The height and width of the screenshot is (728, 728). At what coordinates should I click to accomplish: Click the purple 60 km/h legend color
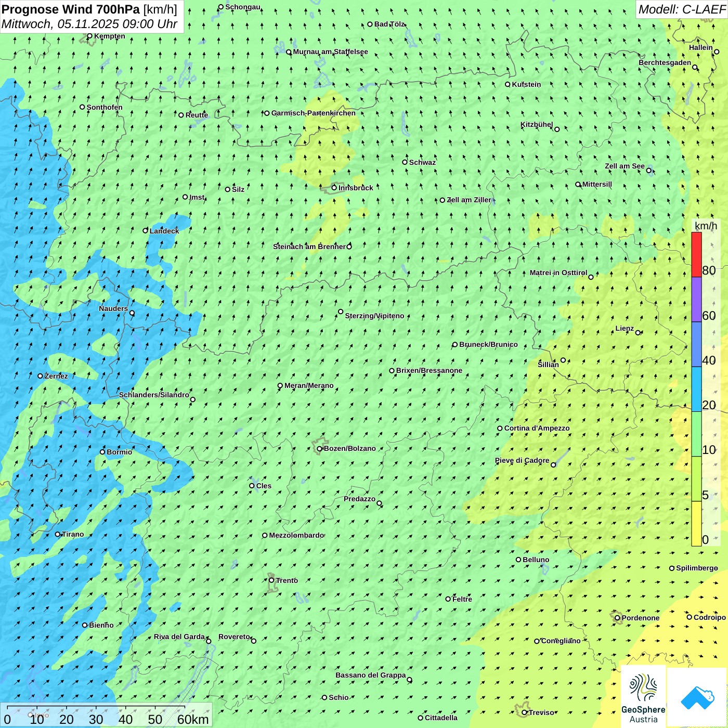pyautogui.click(x=696, y=300)
